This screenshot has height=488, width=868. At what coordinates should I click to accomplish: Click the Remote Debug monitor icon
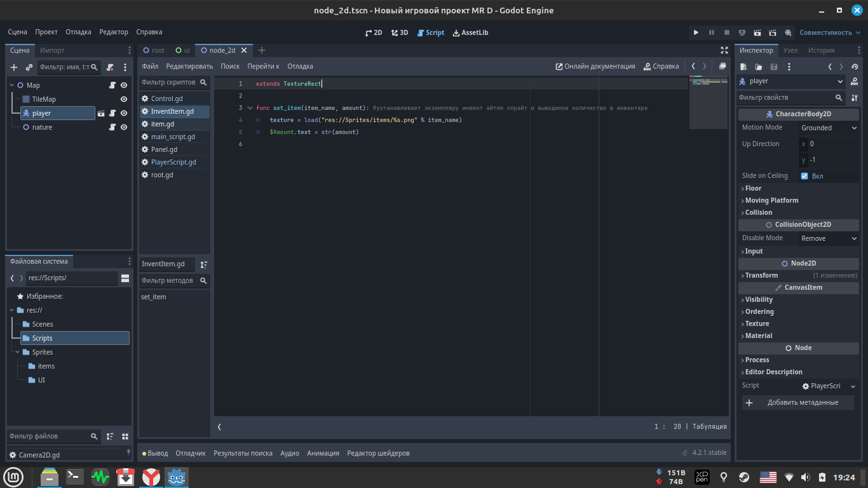pyautogui.click(x=742, y=32)
